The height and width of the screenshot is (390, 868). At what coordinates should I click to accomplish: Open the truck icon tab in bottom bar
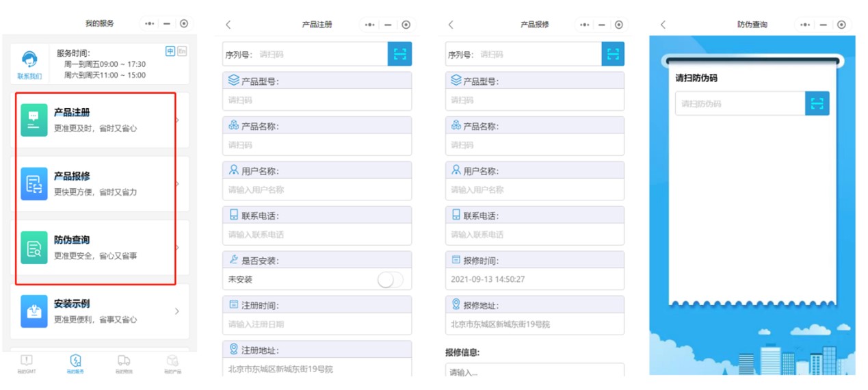[124, 363]
